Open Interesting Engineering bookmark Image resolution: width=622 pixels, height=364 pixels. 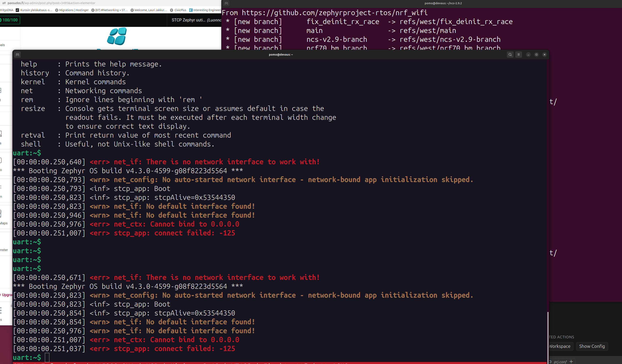click(x=205, y=10)
